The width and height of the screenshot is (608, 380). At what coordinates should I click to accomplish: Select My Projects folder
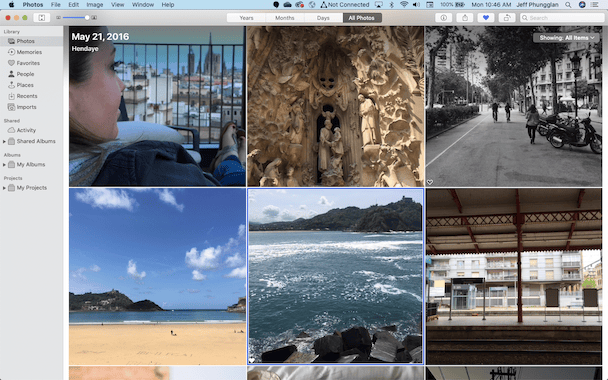coord(31,188)
